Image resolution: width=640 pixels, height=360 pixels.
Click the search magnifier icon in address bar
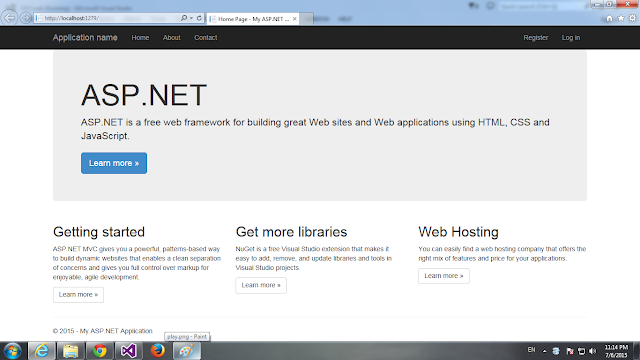184,18
